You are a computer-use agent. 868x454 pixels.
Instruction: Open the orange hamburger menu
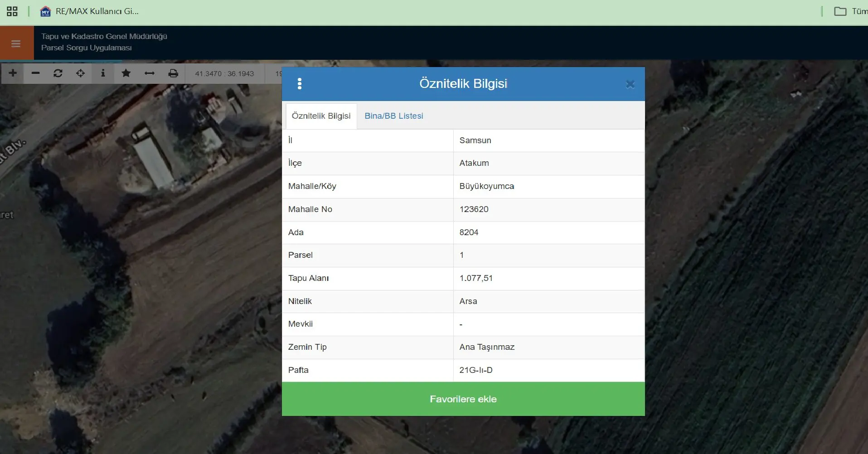pyautogui.click(x=16, y=43)
